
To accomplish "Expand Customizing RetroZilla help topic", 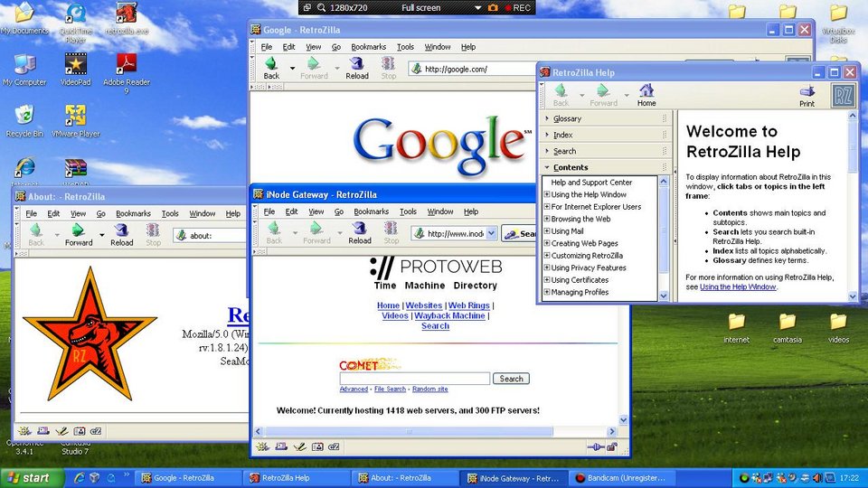I will pos(547,256).
